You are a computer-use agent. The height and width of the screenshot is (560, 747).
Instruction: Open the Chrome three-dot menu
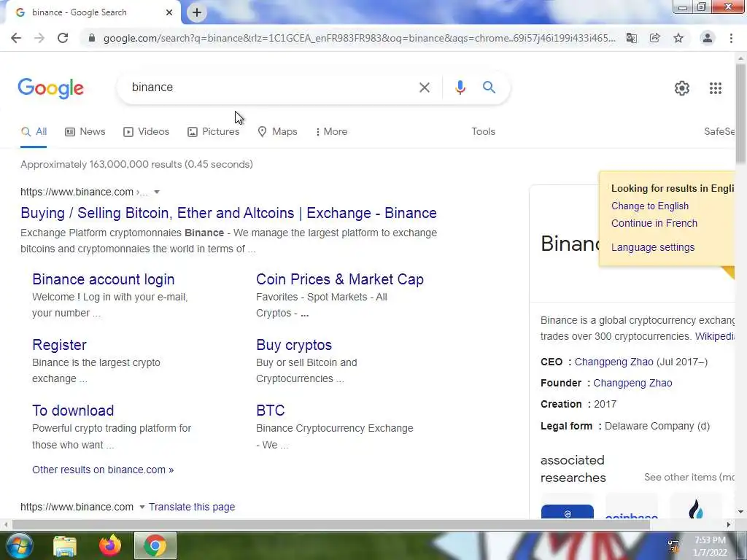pos(731,38)
